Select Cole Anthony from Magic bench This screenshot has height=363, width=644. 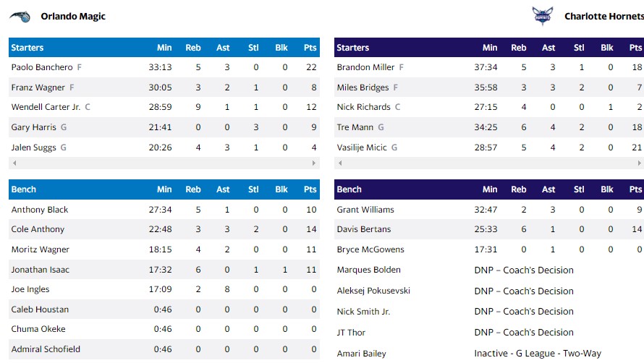pos(38,229)
